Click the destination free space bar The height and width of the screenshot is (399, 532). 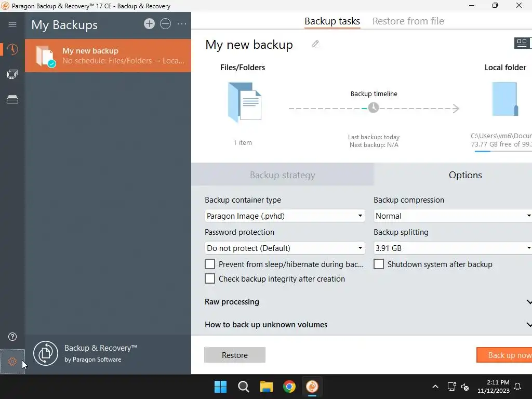503,151
